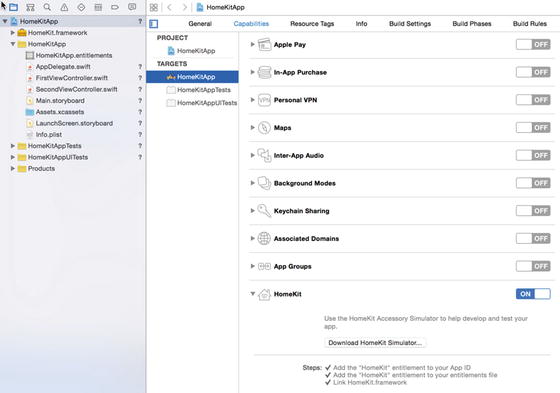Turn on Keychain Sharing switch

point(533,211)
